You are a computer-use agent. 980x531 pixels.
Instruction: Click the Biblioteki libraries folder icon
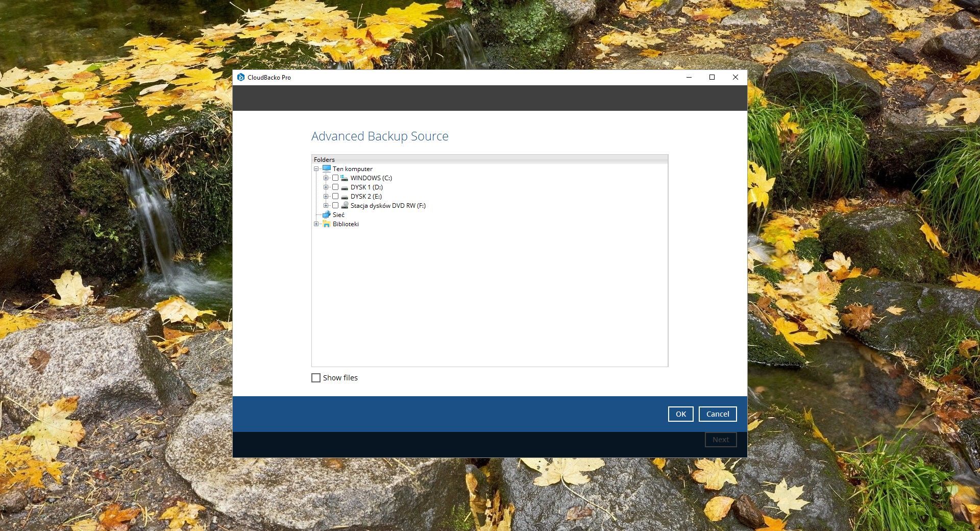[x=327, y=224]
